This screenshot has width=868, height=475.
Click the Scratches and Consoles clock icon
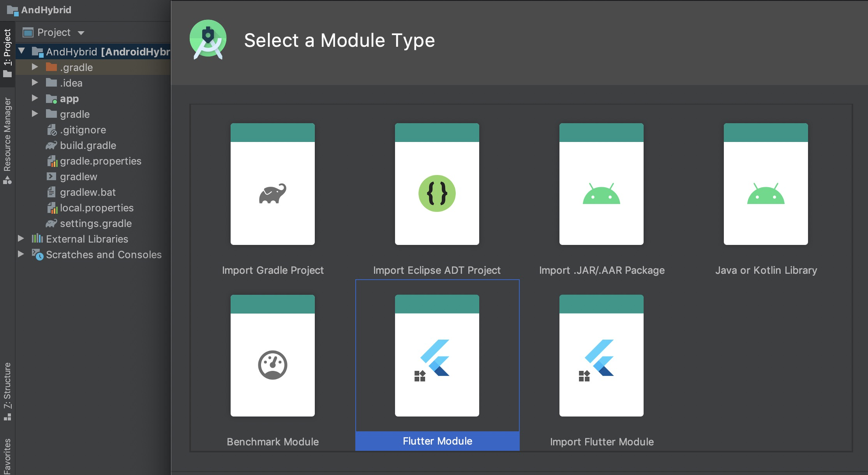coord(37,254)
